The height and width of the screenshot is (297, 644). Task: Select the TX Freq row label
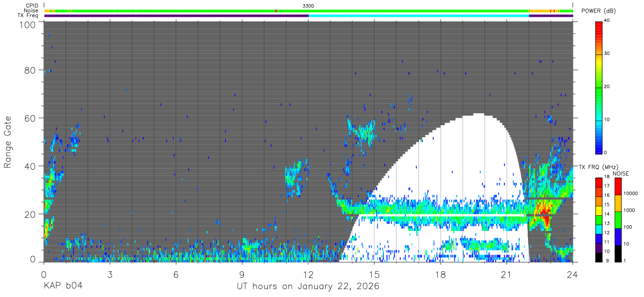pos(28,15)
